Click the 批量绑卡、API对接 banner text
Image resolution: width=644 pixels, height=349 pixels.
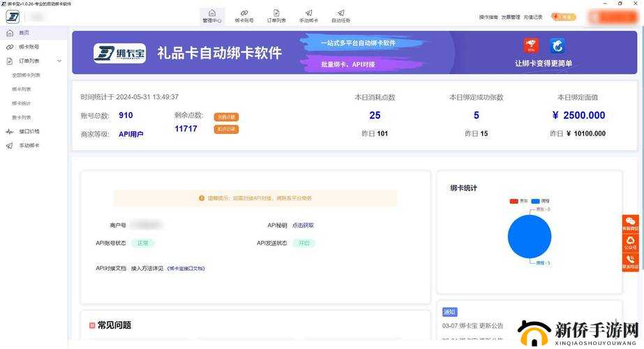point(348,64)
